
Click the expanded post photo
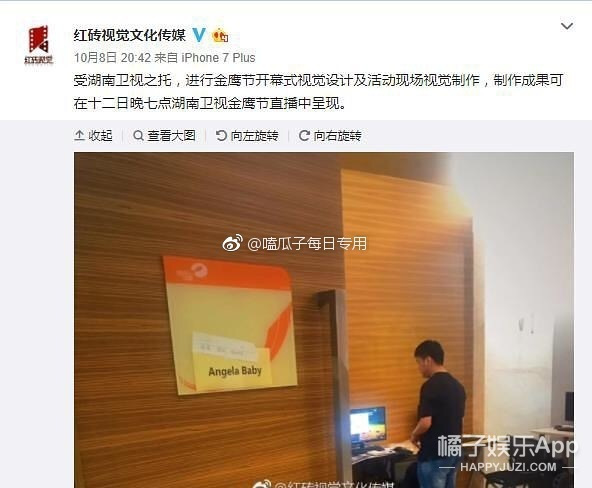pos(324,320)
